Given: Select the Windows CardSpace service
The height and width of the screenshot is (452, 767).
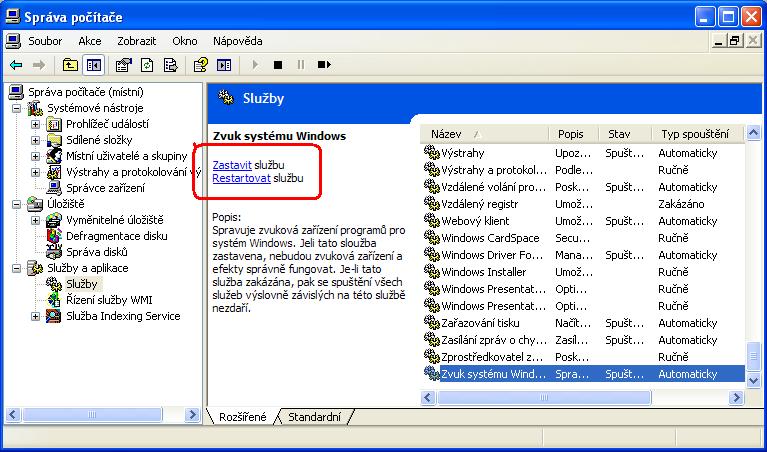Looking at the screenshot, I should [583, 238].
